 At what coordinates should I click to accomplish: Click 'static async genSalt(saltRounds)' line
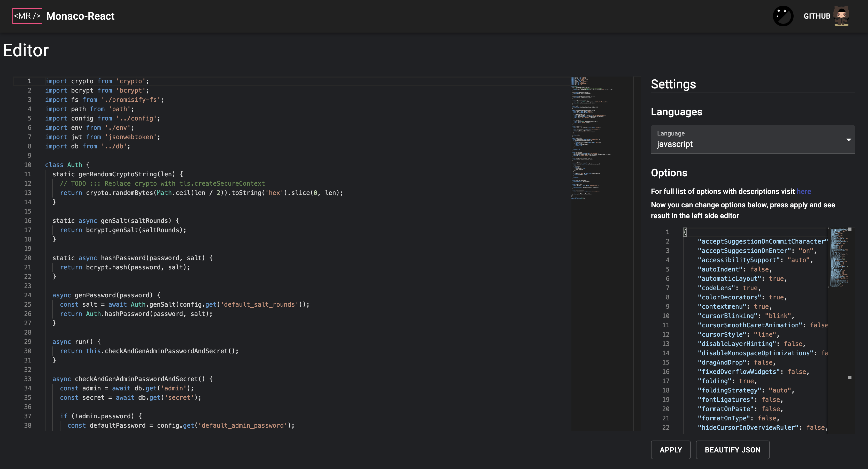tap(115, 221)
